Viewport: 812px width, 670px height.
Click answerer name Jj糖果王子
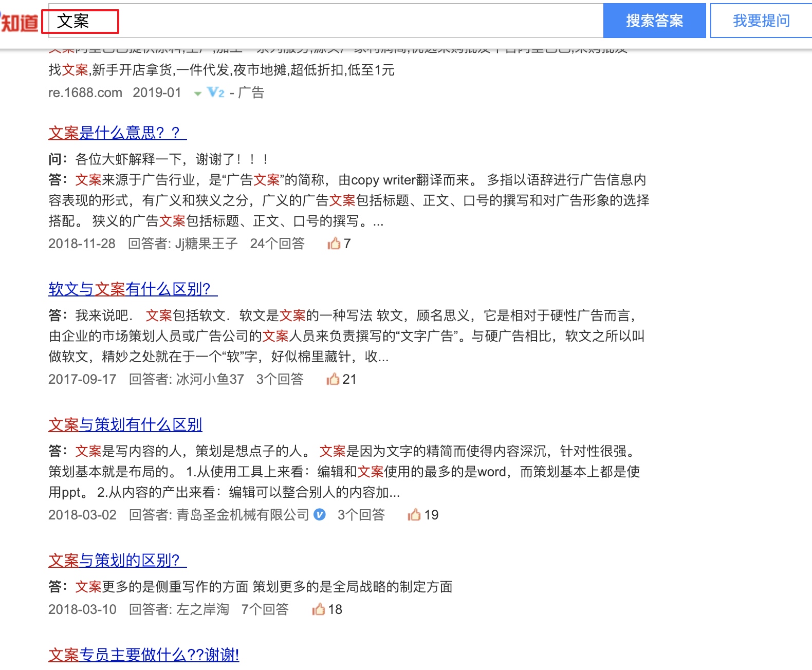pos(206,244)
